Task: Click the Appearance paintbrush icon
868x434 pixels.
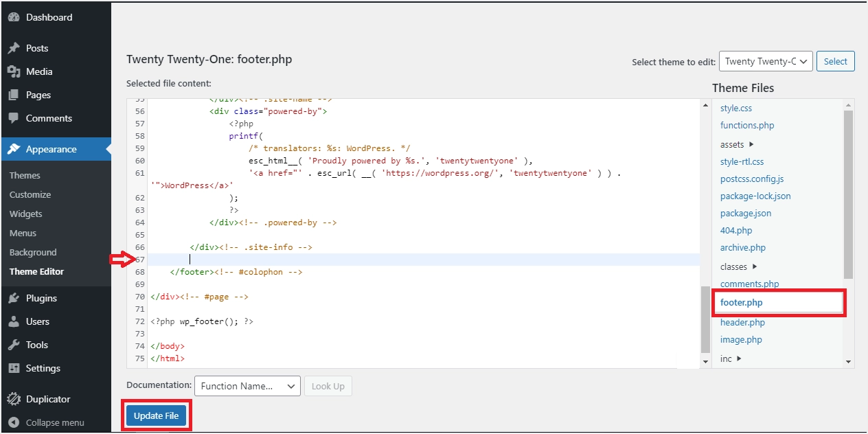Action: [14, 149]
